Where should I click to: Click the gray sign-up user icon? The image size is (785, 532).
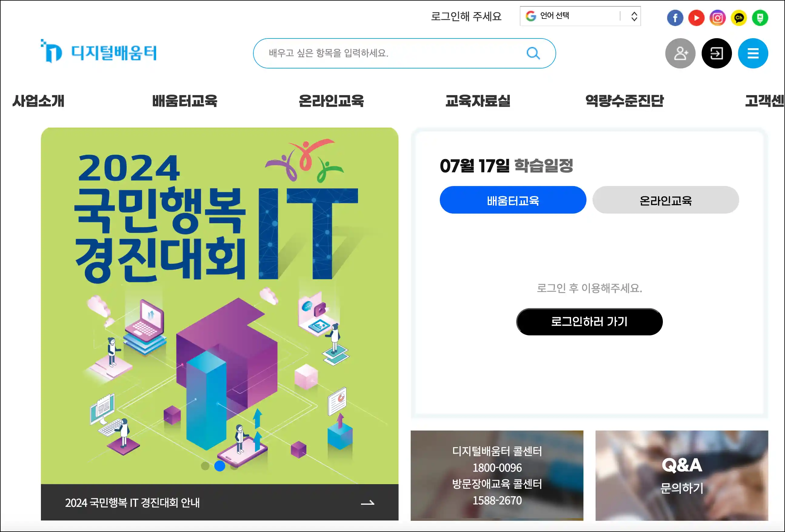pyautogui.click(x=680, y=53)
